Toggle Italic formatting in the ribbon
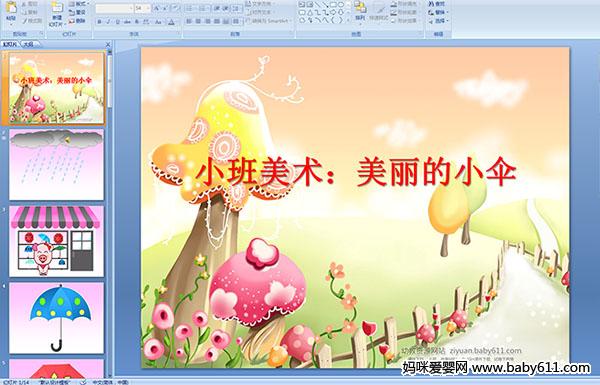600x385 pixels. coord(108,22)
